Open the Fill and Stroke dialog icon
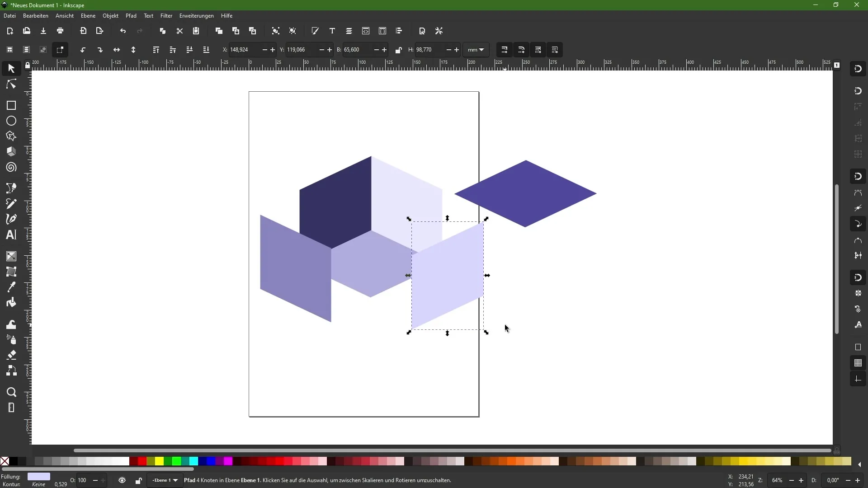The width and height of the screenshot is (868, 488). (315, 31)
